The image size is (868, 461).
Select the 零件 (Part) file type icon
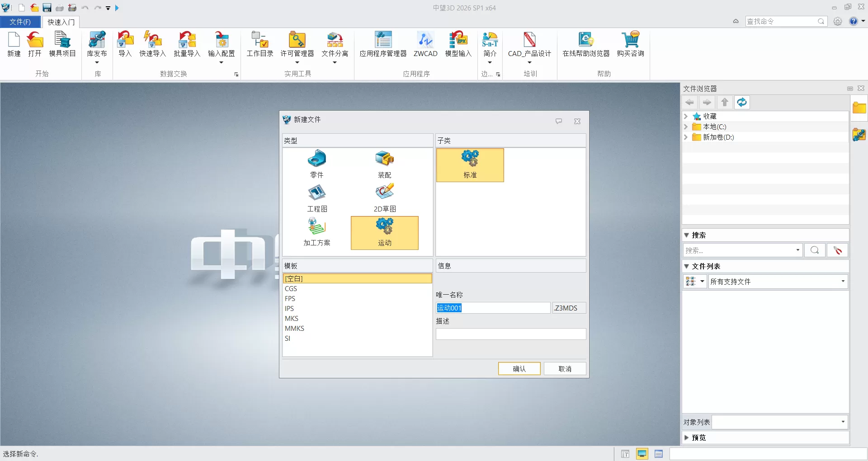click(316, 160)
